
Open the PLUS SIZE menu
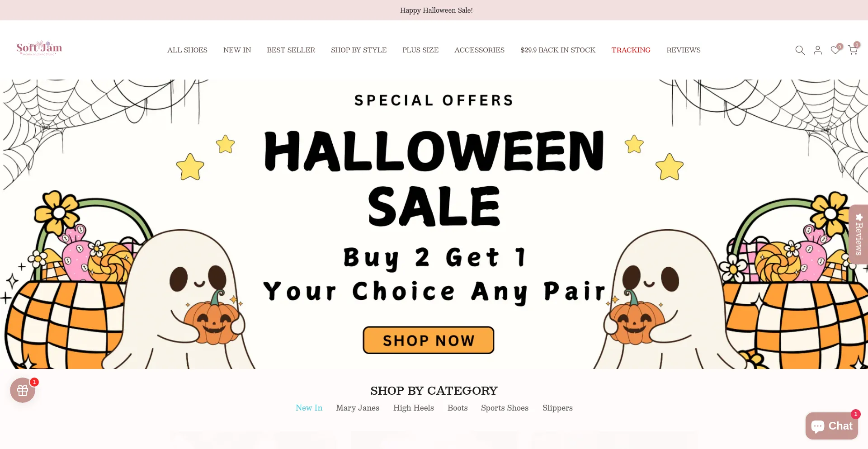pyautogui.click(x=420, y=50)
